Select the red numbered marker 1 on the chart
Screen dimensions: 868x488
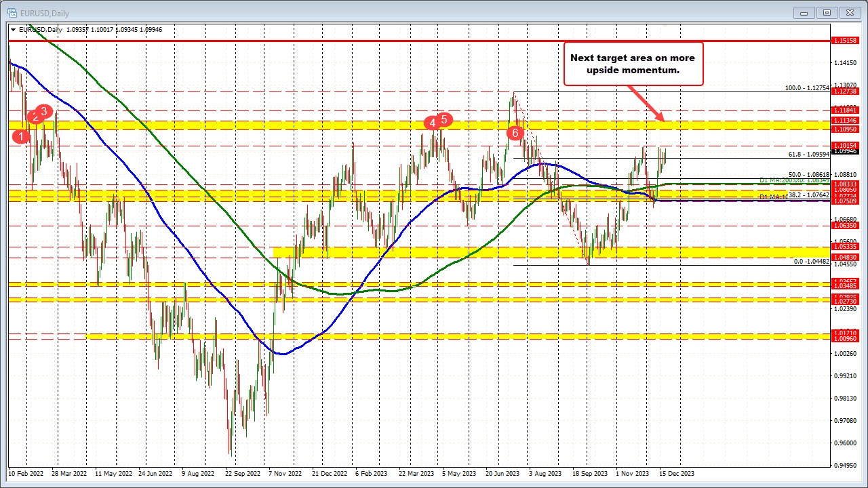pyautogui.click(x=21, y=137)
